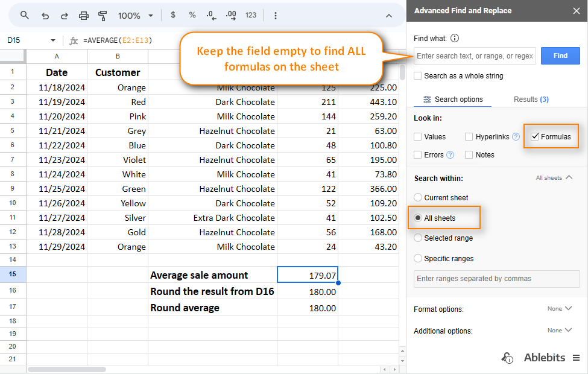Select the Current sheet radio option

click(418, 197)
